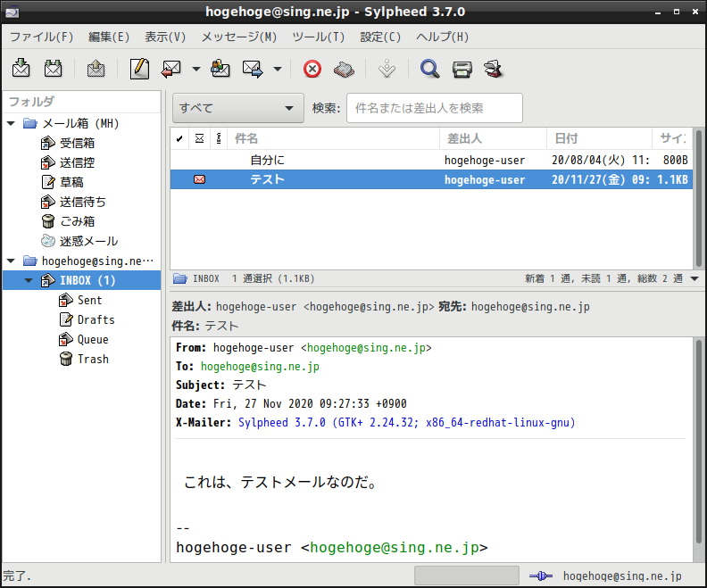Click the Execute toolbar icon beside Print

point(494,69)
